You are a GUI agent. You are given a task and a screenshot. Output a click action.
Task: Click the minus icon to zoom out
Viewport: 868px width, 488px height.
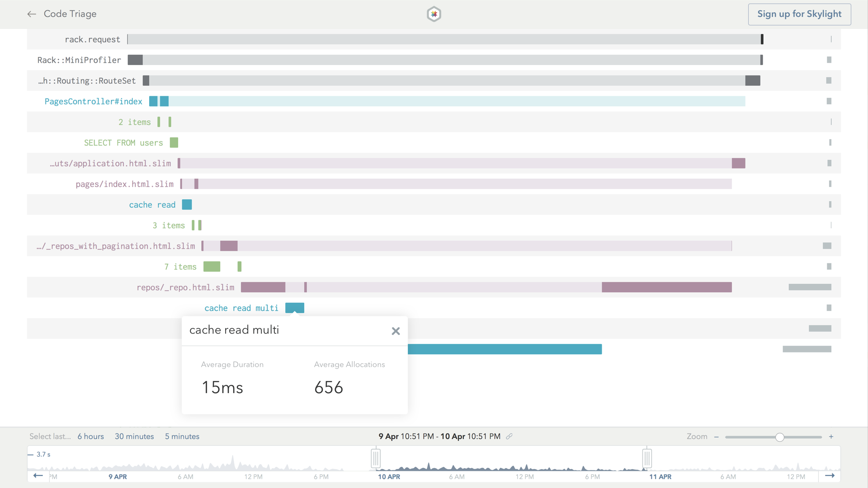click(717, 437)
